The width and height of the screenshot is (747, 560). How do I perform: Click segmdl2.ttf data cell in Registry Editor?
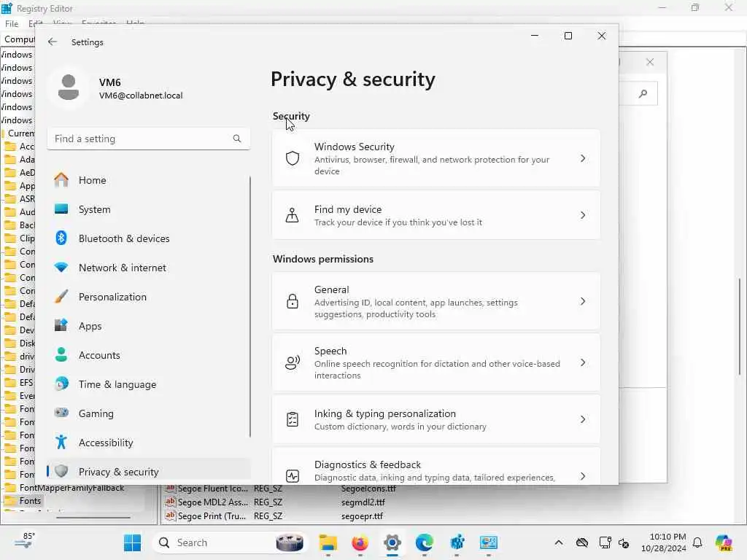[x=363, y=502]
